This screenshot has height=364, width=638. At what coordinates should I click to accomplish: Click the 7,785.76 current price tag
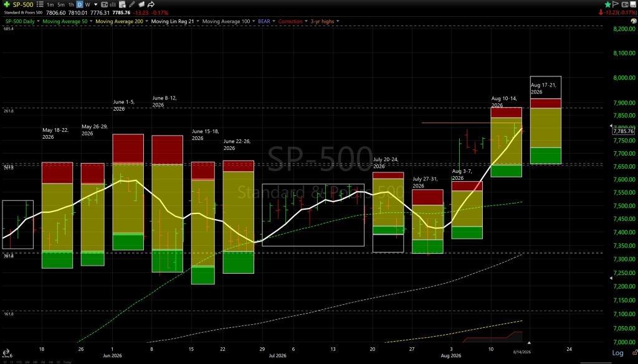coord(623,131)
